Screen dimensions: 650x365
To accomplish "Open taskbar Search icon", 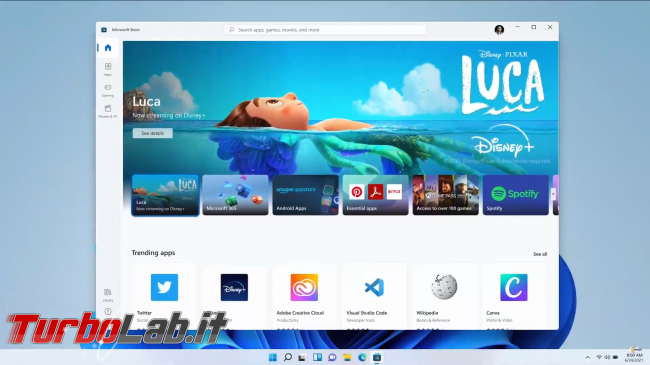I will coord(288,358).
